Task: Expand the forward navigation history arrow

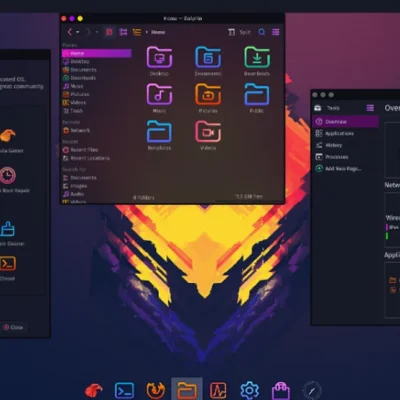Action: click(x=97, y=32)
